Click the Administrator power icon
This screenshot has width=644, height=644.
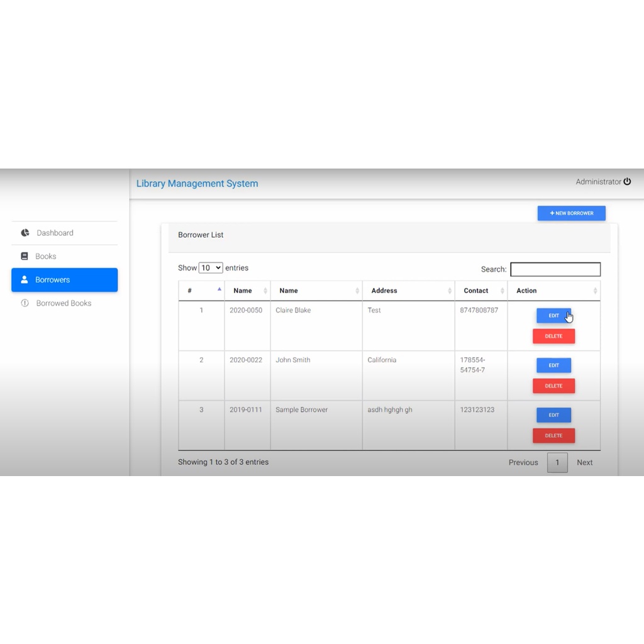click(x=627, y=182)
